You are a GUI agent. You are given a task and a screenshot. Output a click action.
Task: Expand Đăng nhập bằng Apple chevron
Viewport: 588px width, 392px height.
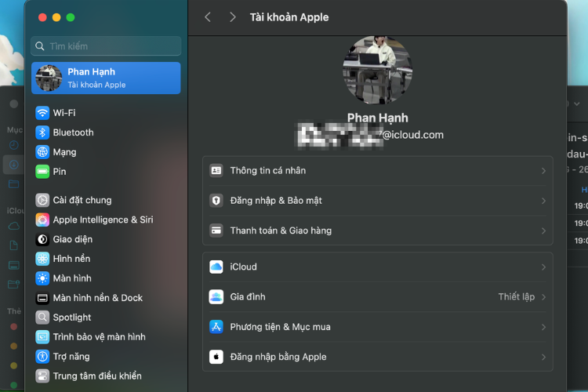tap(543, 358)
